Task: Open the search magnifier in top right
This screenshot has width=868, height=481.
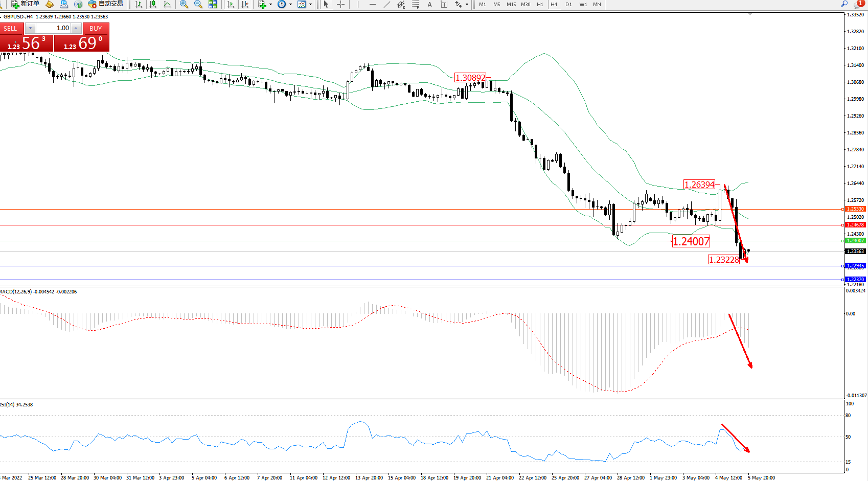Action: pos(844,4)
